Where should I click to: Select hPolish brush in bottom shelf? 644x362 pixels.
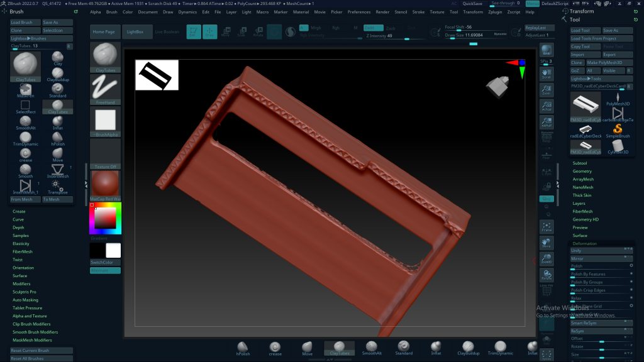(x=243, y=348)
